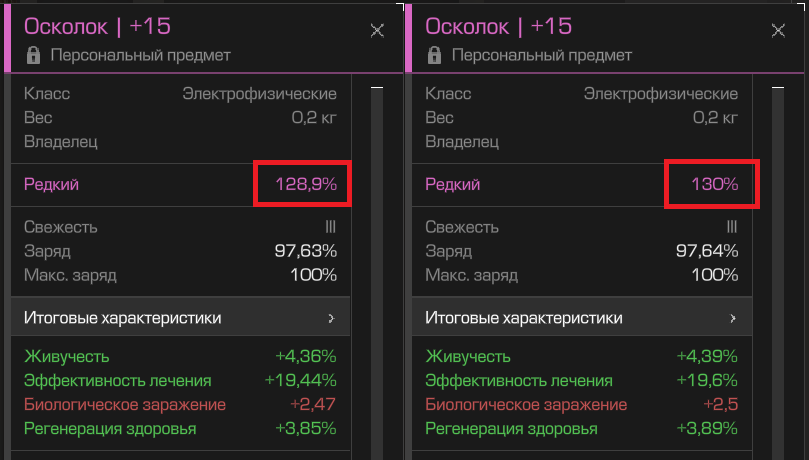The height and width of the screenshot is (460, 809).
Task: Click Эффективность лечения +19,6% row
Action: [581, 381]
